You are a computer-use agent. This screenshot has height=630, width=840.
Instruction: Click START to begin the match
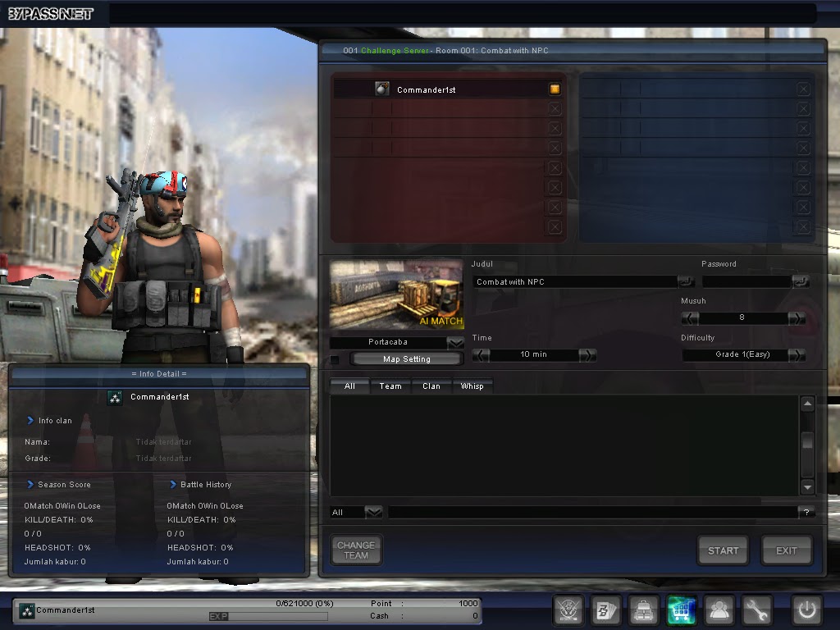[722, 550]
